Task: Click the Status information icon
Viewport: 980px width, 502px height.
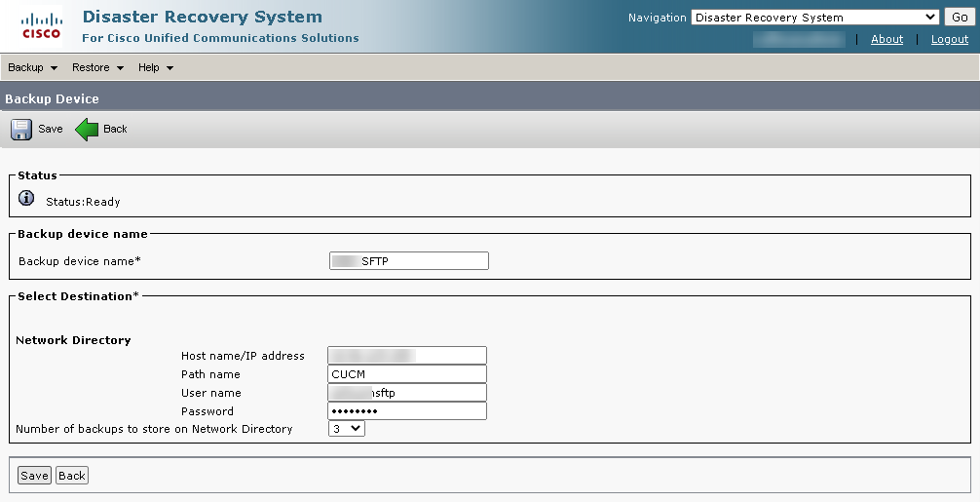Action: click(26, 198)
